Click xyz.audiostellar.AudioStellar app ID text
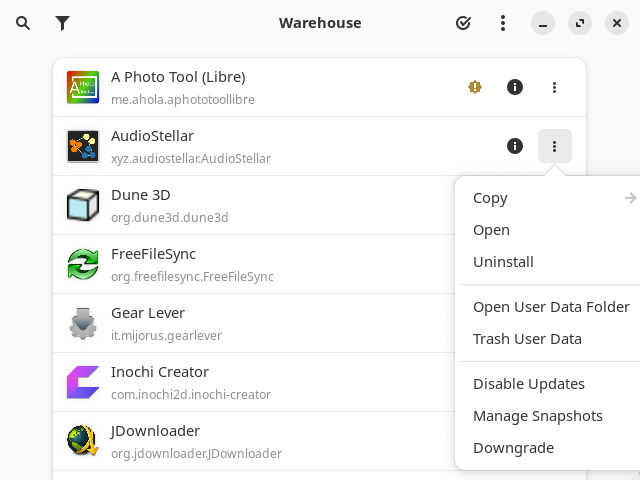Screen dimensions: 640x480 pos(191,158)
